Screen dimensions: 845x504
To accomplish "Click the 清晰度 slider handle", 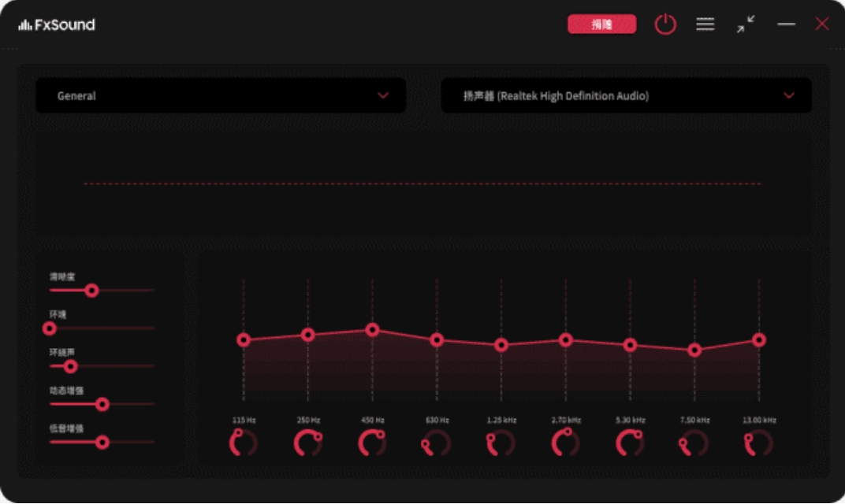I will click(x=91, y=291).
